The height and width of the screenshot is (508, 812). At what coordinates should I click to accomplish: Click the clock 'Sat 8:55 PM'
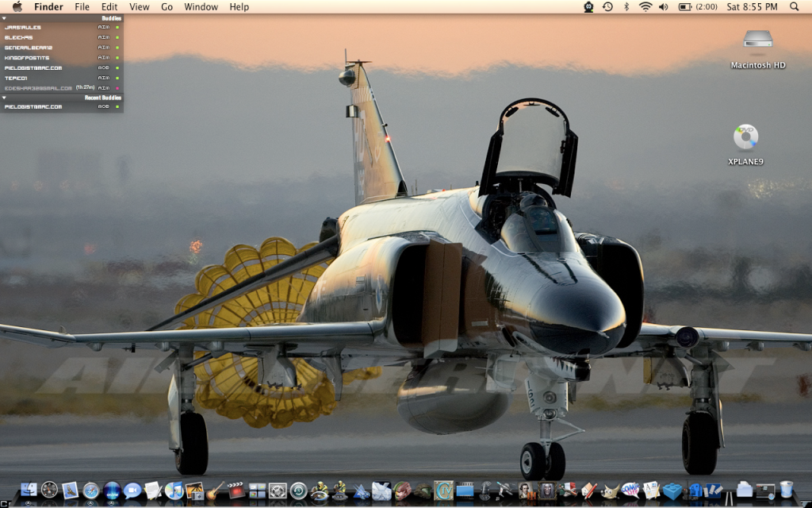pos(752,6)
